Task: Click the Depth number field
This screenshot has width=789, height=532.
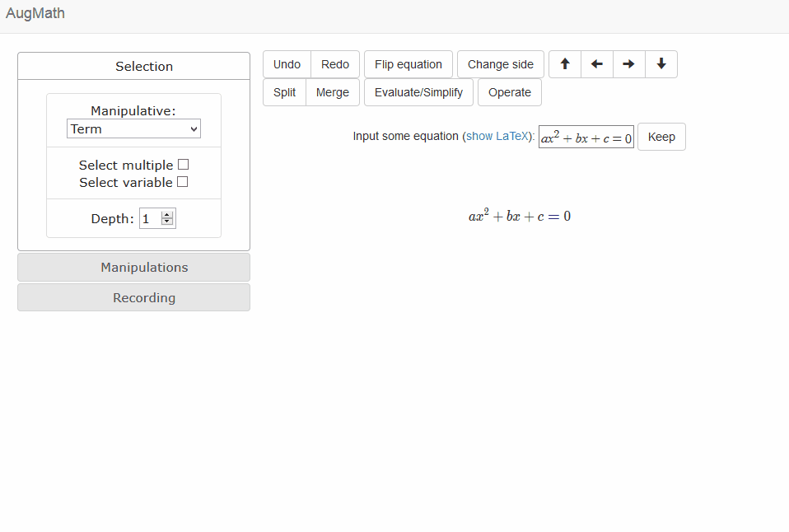Action: [x=157, y=218]
